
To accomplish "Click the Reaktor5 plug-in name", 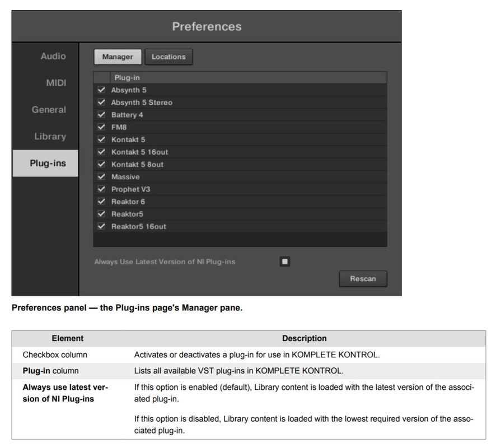I will coord(127,214).
